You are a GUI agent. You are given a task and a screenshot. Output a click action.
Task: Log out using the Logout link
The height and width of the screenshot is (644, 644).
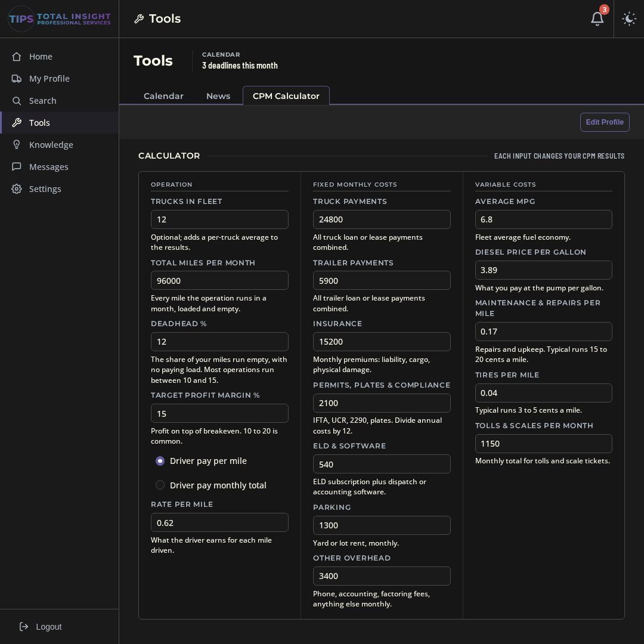[41, 626]
